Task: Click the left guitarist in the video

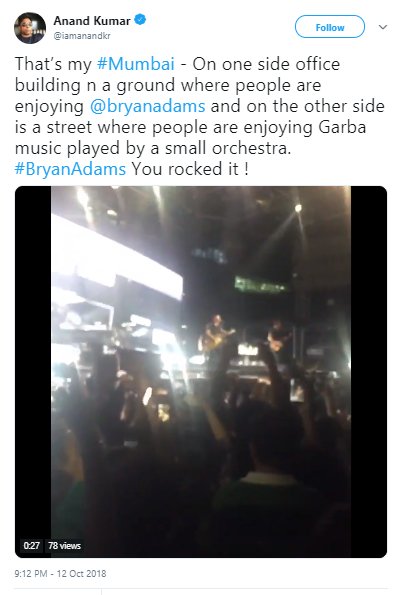Action: tap(217, 336)
